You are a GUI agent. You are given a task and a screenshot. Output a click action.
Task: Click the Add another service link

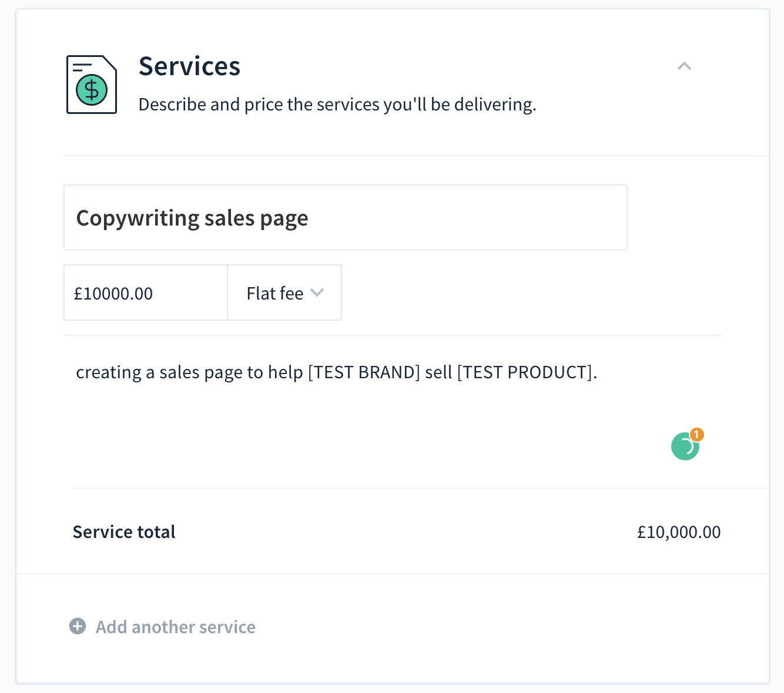[175, 627]
